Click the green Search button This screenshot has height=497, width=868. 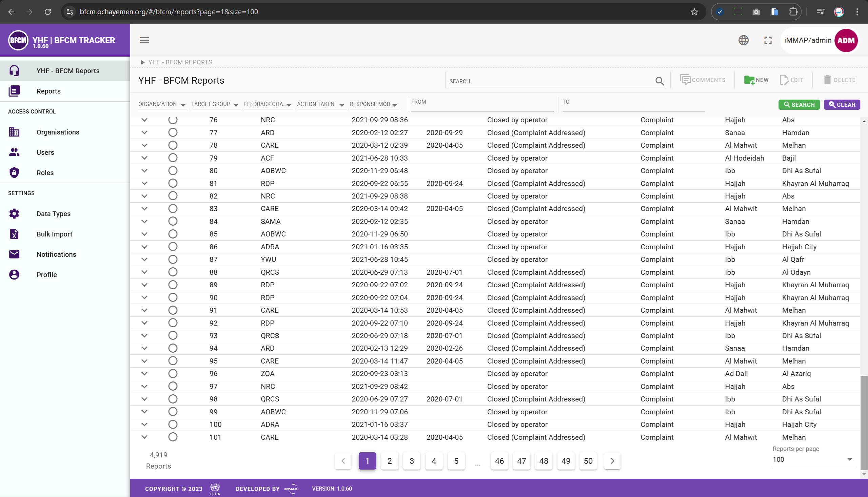tap(798, 105)
